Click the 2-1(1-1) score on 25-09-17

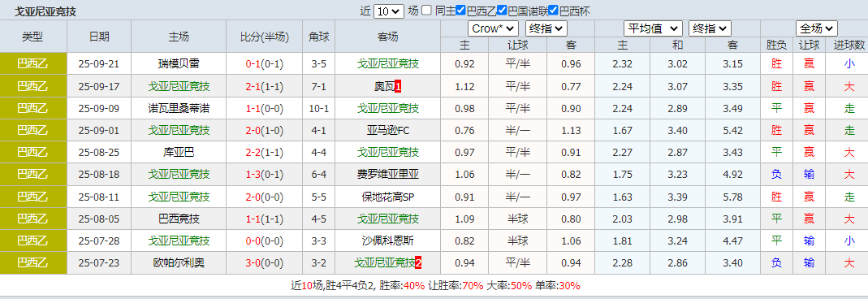click(x=265, y=86)
